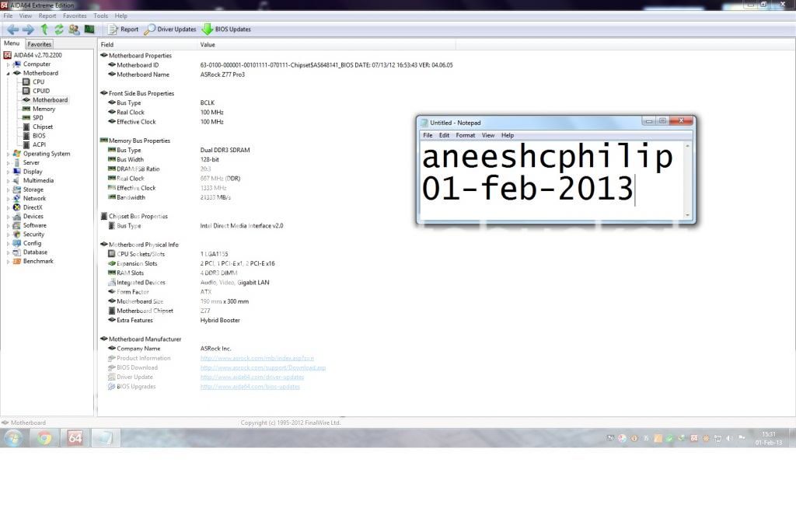The width and height of the screenshot is (796, 532).
Task: Expand the Computer tree node arrow
Action: click(x=8, y=65)
